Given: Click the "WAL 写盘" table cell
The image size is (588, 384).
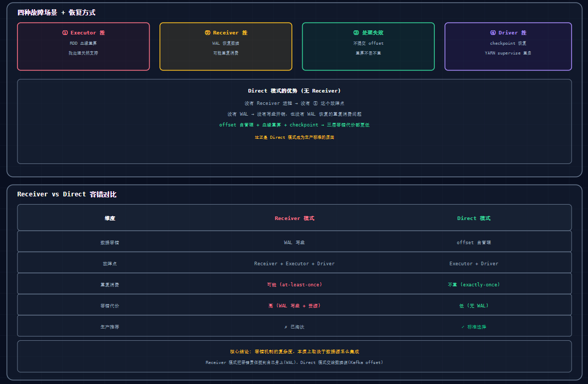Looking at the screenshot, I should [295, 243].
